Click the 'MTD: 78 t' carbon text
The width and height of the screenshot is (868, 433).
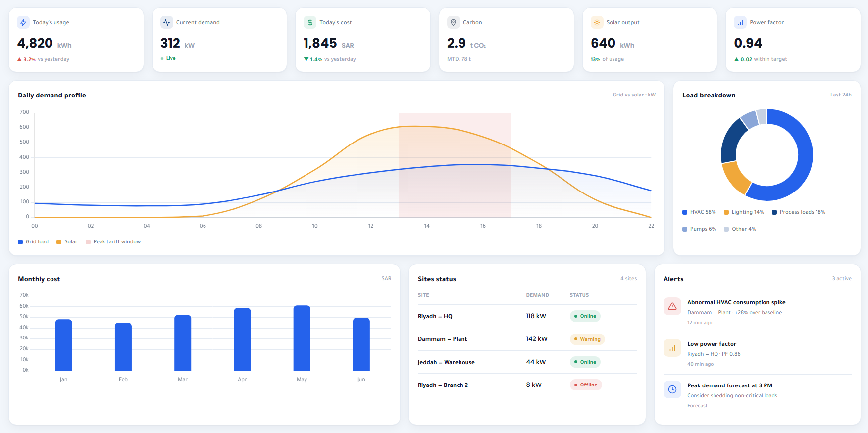(459, 59)
